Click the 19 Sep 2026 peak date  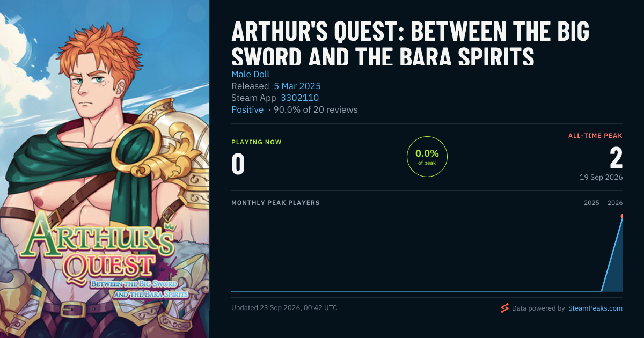coord(601,177)
